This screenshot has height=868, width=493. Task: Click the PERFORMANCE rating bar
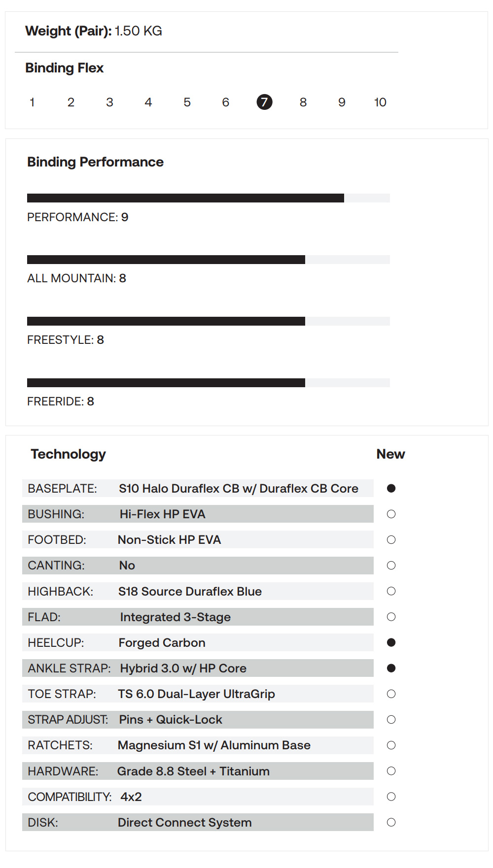(209, 198)
